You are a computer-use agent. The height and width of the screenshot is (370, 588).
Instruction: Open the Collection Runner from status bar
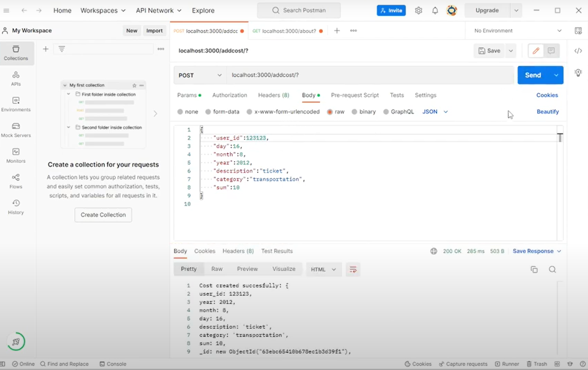(507, 364)
